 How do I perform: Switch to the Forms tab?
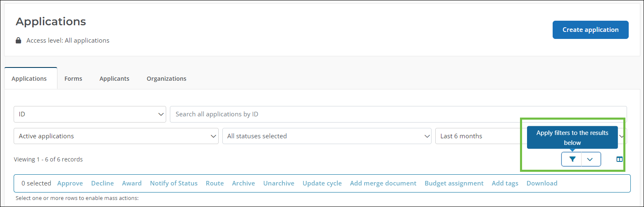73,79
